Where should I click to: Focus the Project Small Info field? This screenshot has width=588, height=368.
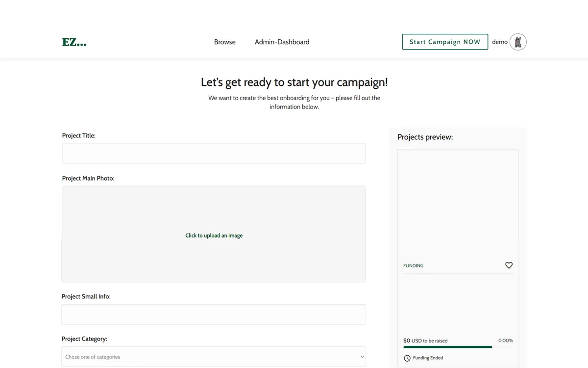(214, 315)
